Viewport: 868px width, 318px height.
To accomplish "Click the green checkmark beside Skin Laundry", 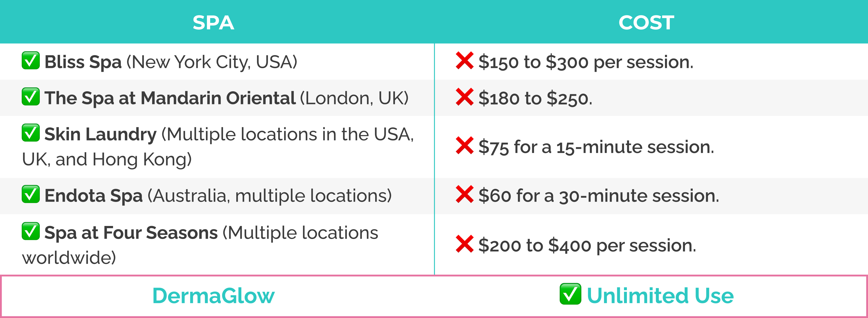I will point(31,133).
